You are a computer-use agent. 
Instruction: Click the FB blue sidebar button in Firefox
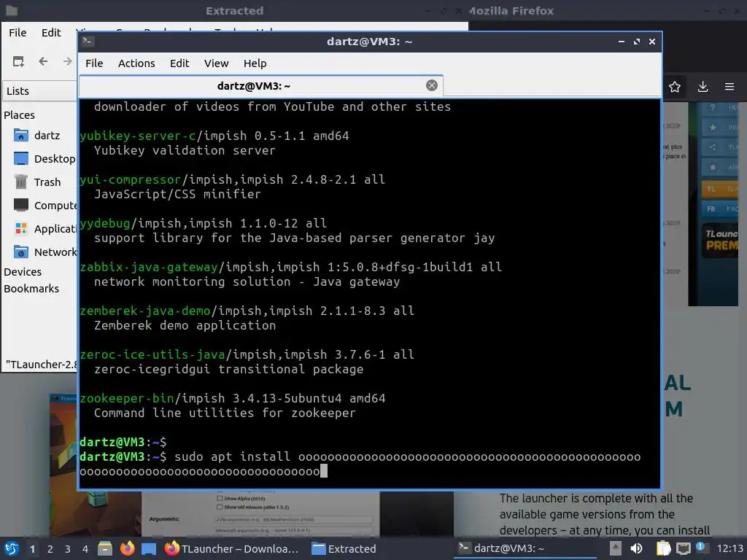click(x=720, y=209)
